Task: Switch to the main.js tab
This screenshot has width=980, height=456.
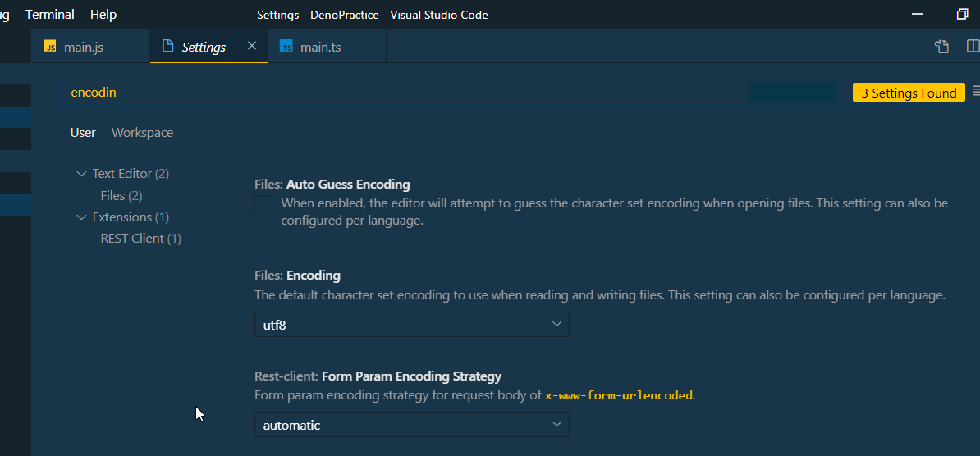Action: 90,47
